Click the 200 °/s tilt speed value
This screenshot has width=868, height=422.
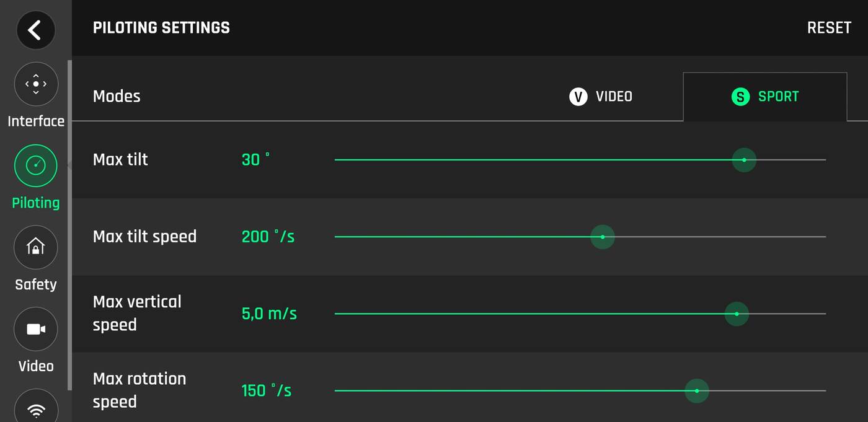[x=268, y=237]
